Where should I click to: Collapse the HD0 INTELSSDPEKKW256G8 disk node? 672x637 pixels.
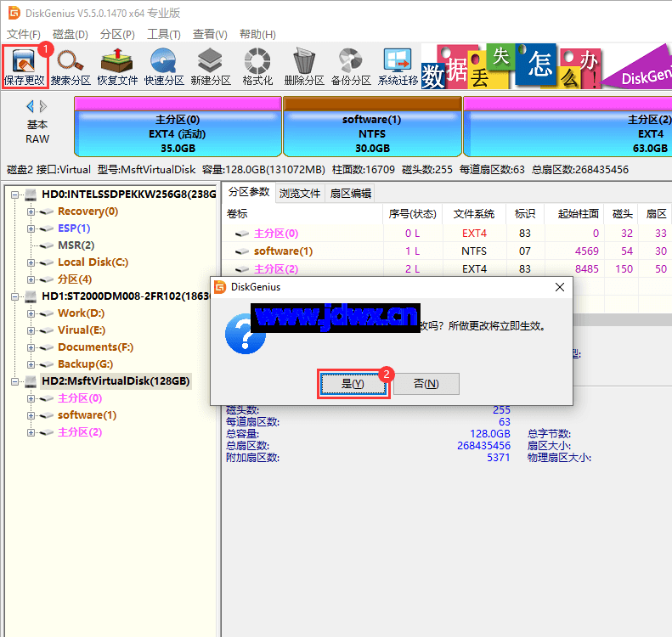[14, 194]
